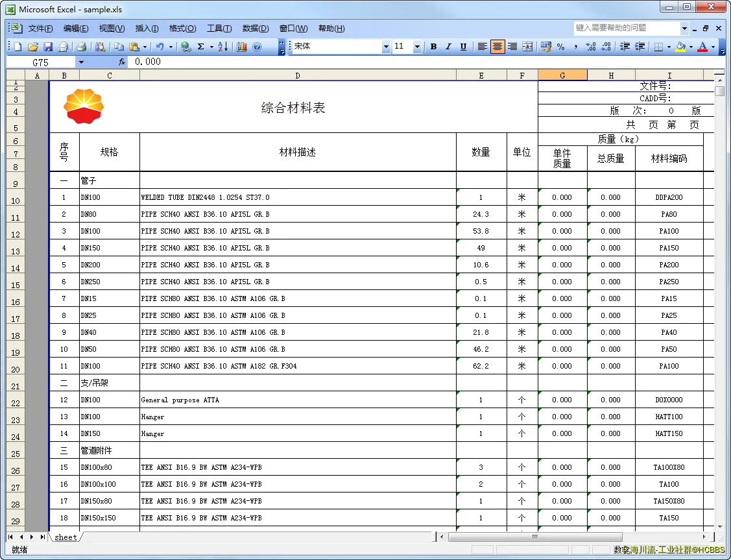Toggle bold formatting
This screenshot has height=560, width=731.
[433, 47]
